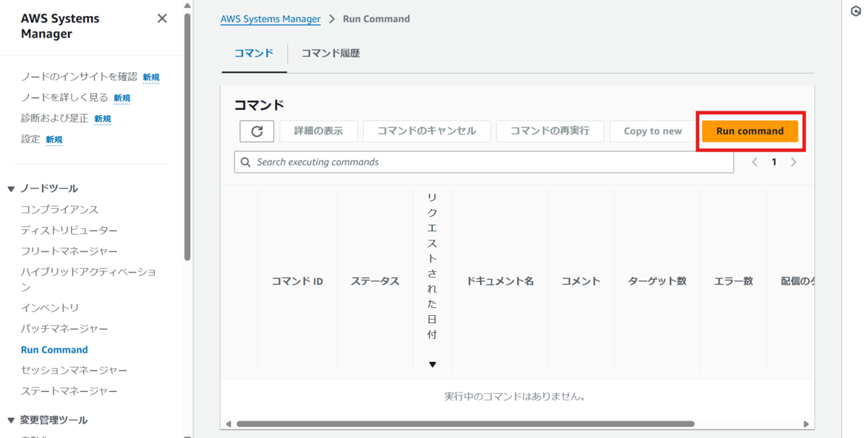Click the ドキュメント名 column header
This screenshot has height=438, width=868.
(x=501, y=281)
